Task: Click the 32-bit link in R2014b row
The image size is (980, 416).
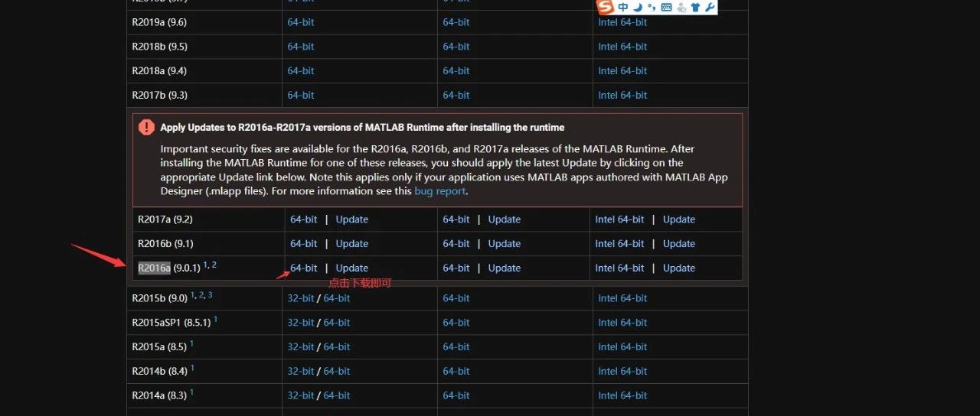Action: pyautogui.click(x=301, y=372)
